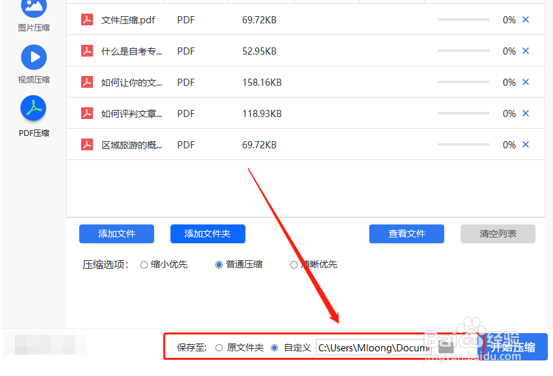Screen dimensions: 553x376
Task: Open output with 查看文件 button
Action: click(x=407, y=234)
